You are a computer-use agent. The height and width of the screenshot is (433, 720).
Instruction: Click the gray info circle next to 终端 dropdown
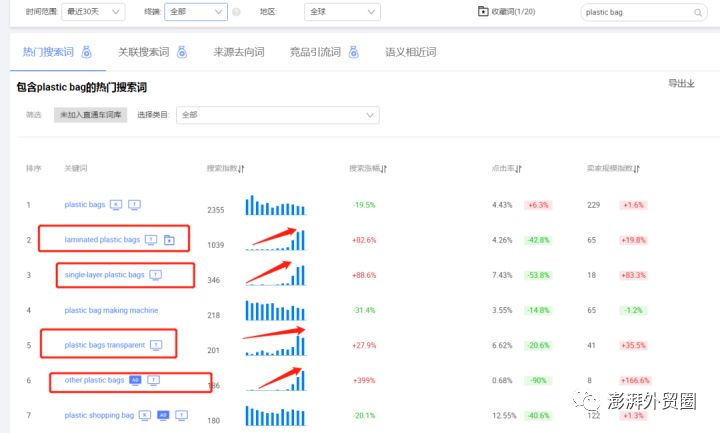click(x=236, y=12)
